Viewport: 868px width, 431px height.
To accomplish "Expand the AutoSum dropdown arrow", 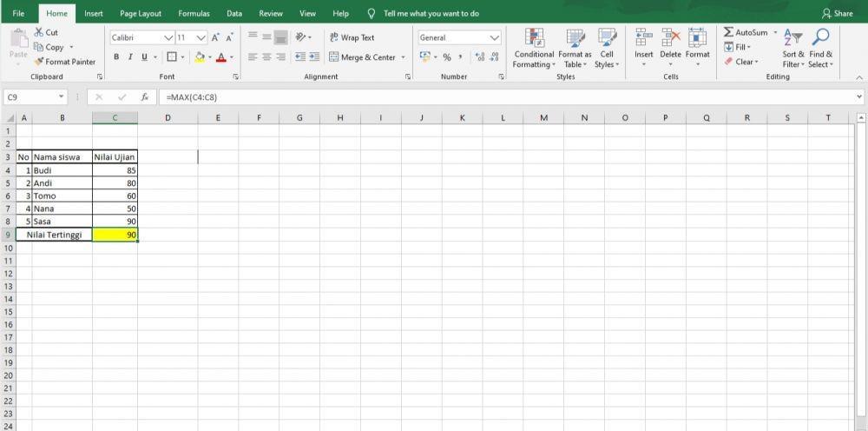I will 775,33.
